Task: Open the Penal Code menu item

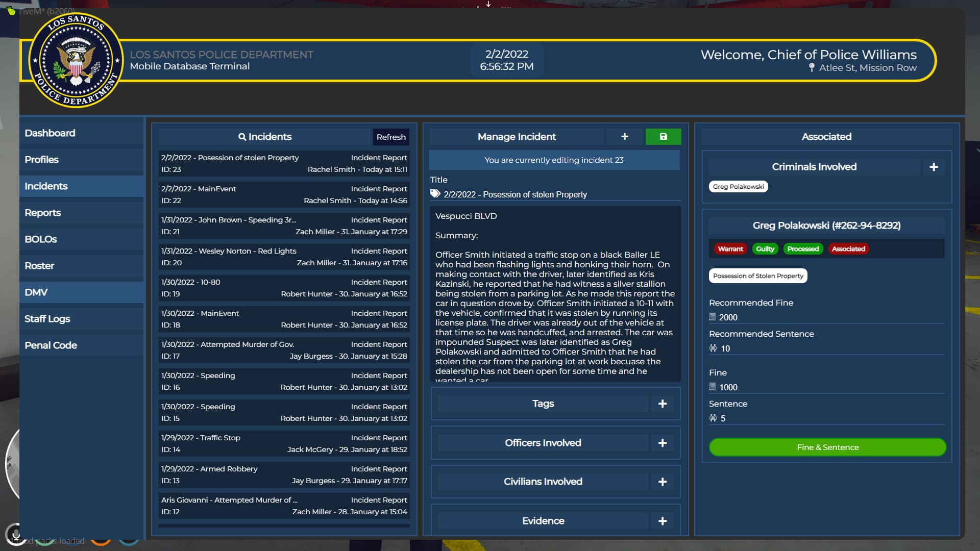Action: (x=51, y=345)
